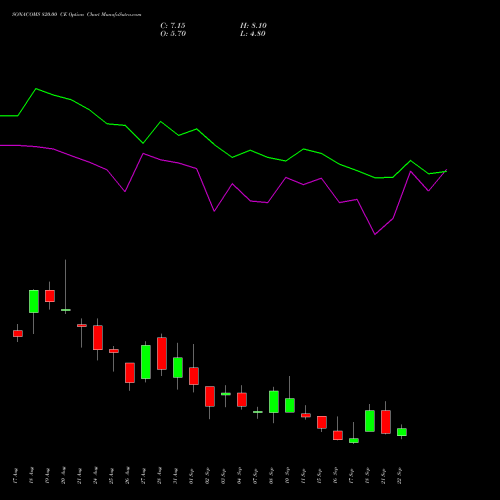Click the 27 Aug date axis label
The width and height of the screenshot is (500, 500).
coord(143,476)
